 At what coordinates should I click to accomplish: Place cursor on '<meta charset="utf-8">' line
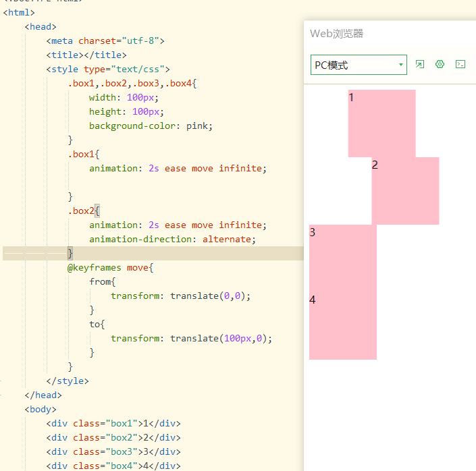tap(105, 40)
